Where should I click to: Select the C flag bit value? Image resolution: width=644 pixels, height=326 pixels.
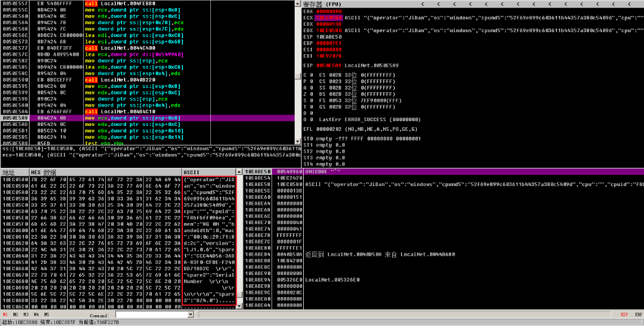[x=312, y=75]
